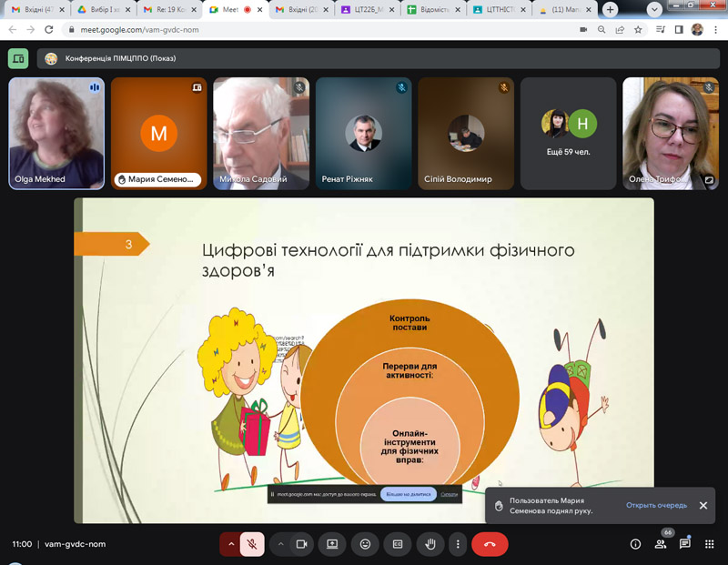Image resolution: width=728 pixels, height=565 pixels.
Task: Open the participants list
Action: pyautogui.click(x=661, y=544)
